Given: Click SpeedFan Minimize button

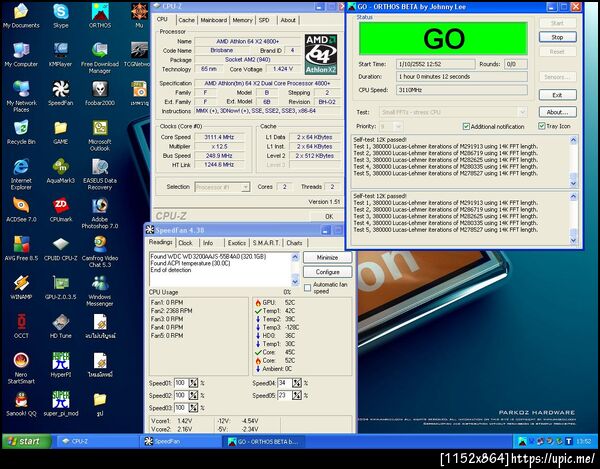Looking at the screenshot, I should pos(328,257).
